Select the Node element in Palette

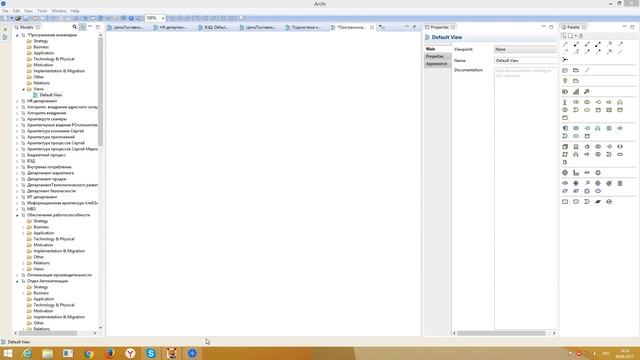point(565,147)
